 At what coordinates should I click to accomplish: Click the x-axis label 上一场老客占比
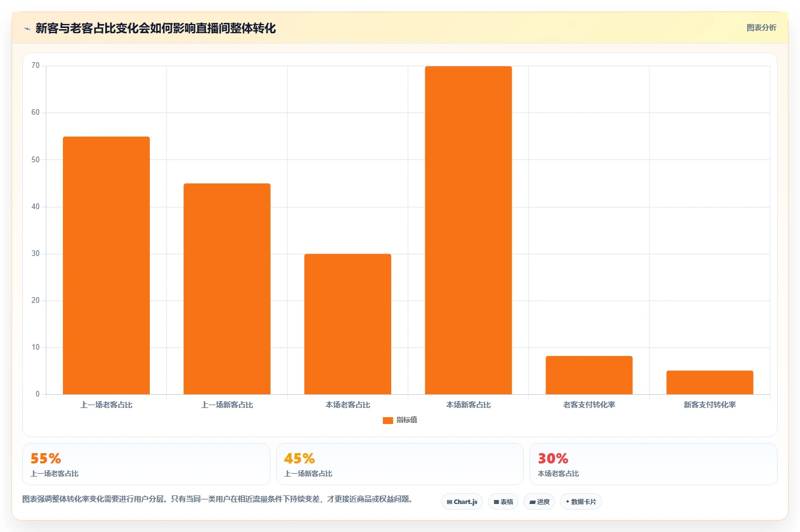coord(106,405)
